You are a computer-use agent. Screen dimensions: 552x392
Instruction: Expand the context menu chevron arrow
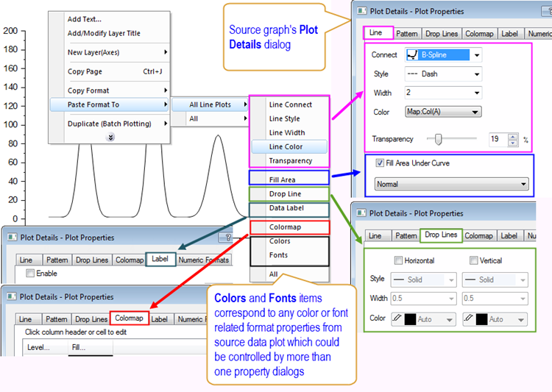coord(110,137)
